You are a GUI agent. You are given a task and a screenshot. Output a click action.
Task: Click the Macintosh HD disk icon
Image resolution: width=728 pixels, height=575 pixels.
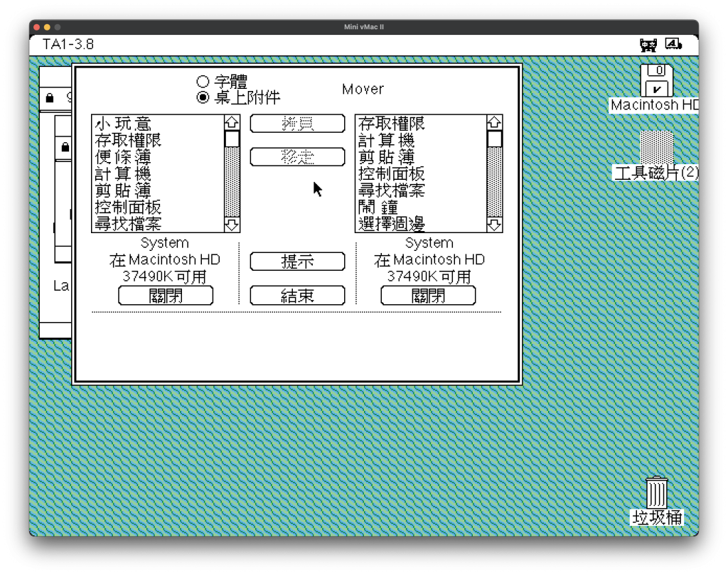pyautogui.click(x=657, y=80)
